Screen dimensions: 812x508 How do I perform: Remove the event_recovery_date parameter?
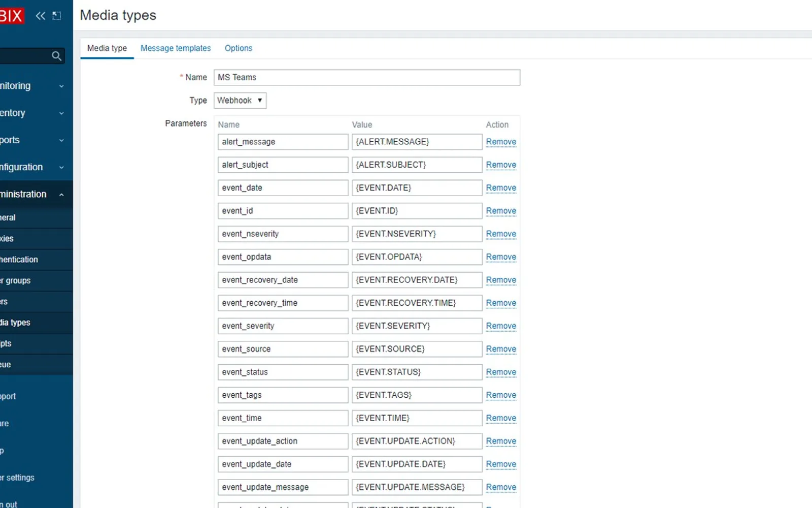(501, 280)
